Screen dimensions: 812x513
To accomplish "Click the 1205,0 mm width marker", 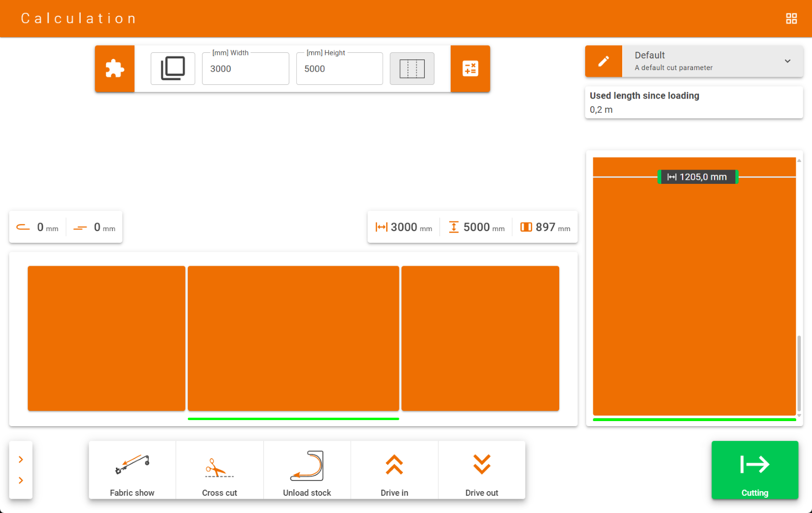I will click(698, 177).
